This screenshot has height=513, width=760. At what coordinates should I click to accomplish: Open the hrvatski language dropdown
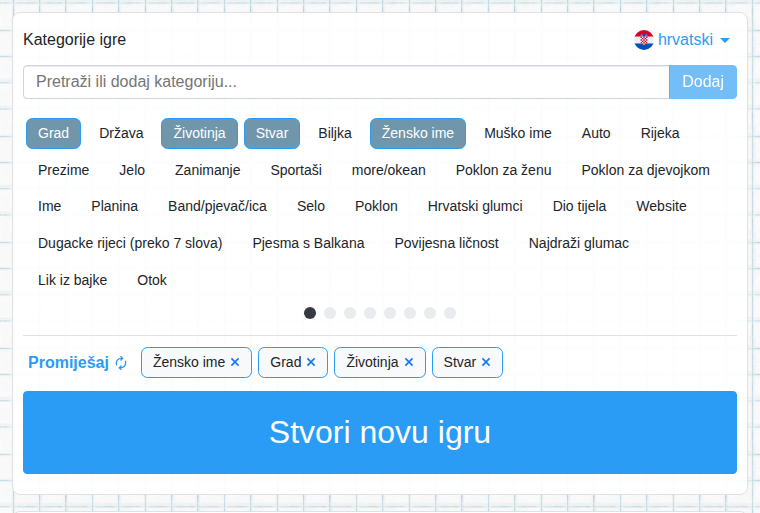[682, 40]
